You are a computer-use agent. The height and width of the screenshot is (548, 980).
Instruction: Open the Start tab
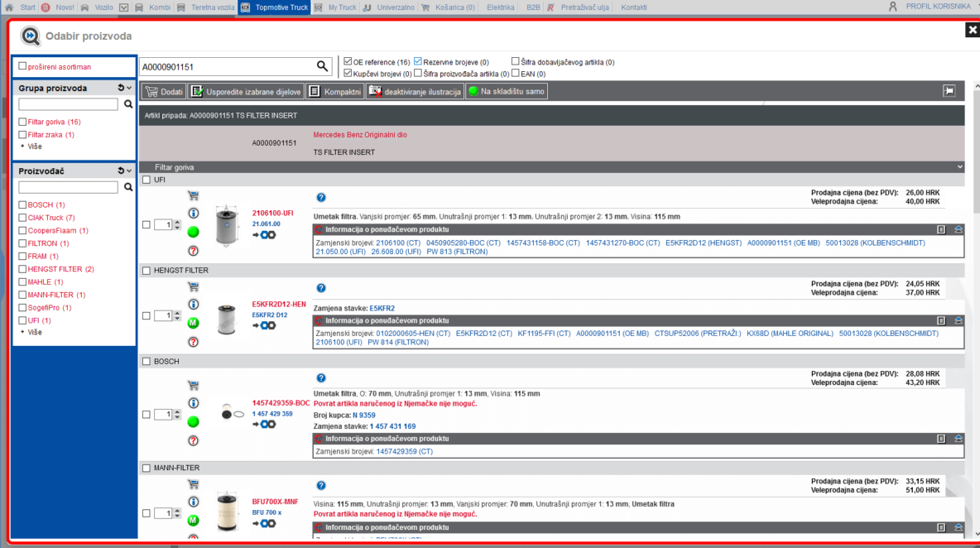tap(27, 7)
